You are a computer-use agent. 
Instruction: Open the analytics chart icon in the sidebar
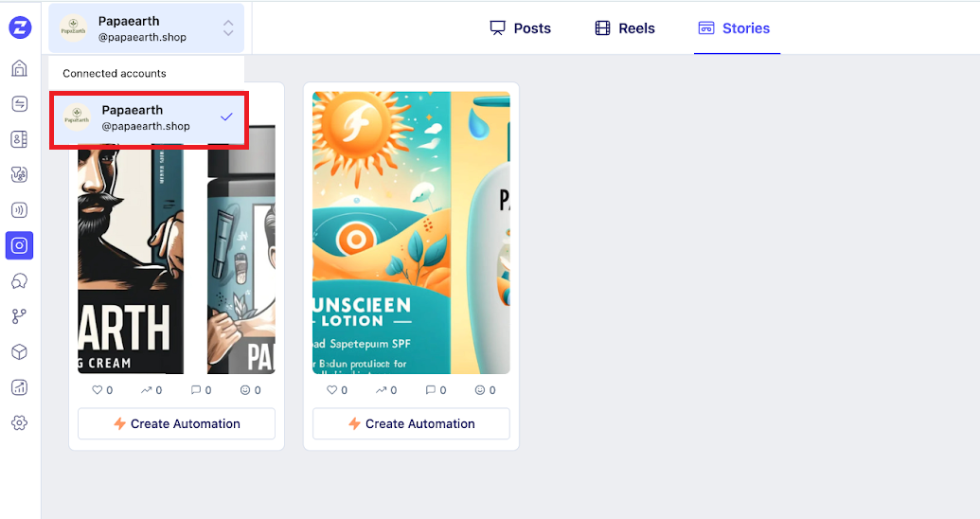[x=19, y=387]
